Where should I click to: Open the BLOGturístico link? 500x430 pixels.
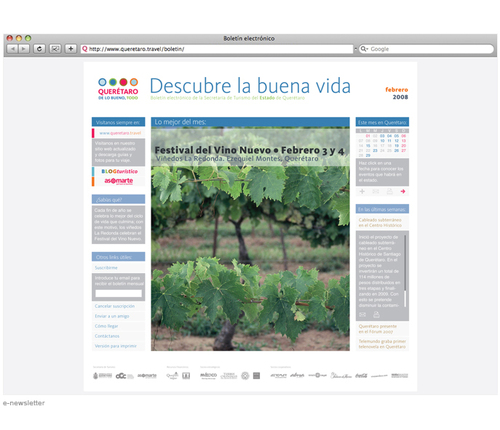pos(119,171)
